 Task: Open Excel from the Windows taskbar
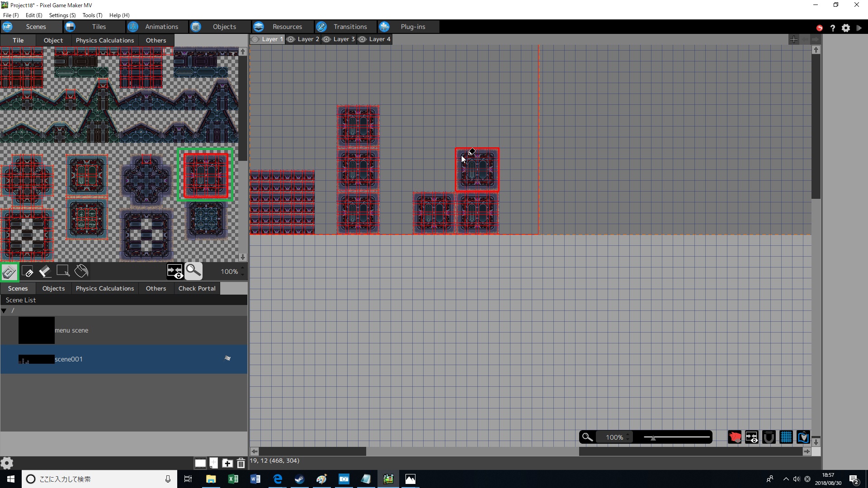tap(233, 479)
